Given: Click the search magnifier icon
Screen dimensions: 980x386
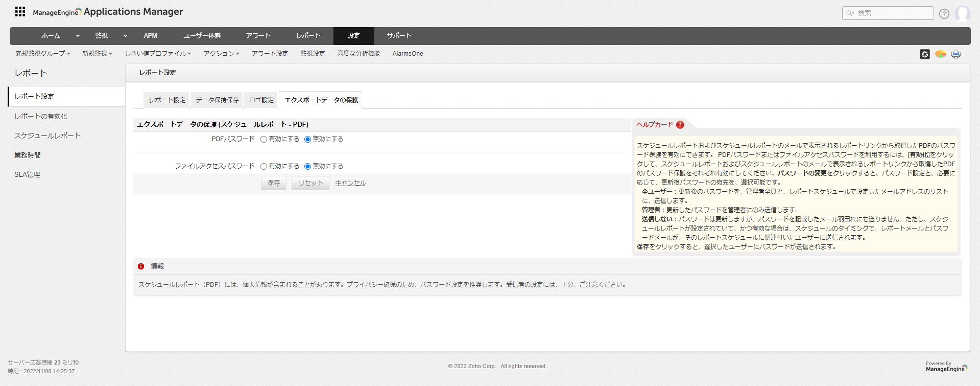Looking at the screenshot, I should pos(850,13).
